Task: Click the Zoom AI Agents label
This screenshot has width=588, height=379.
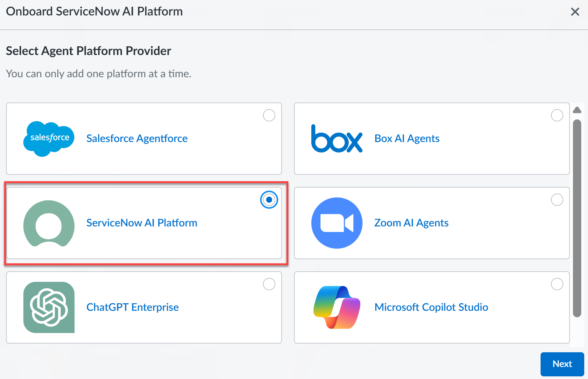Action: point(411,223)
